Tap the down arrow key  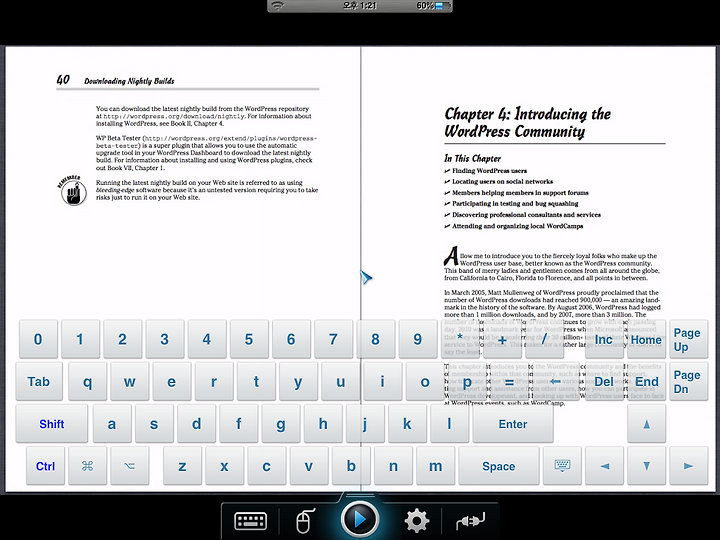647,466
